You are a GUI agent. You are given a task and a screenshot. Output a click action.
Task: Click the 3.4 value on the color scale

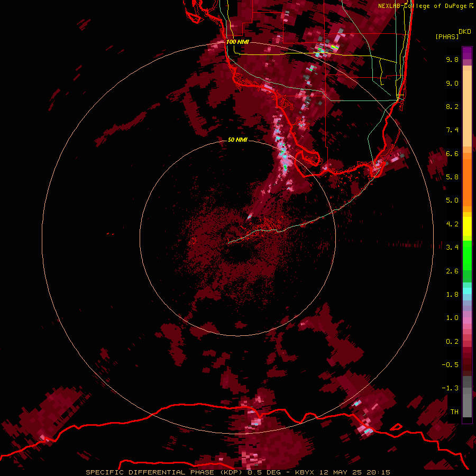click(452, 248)
